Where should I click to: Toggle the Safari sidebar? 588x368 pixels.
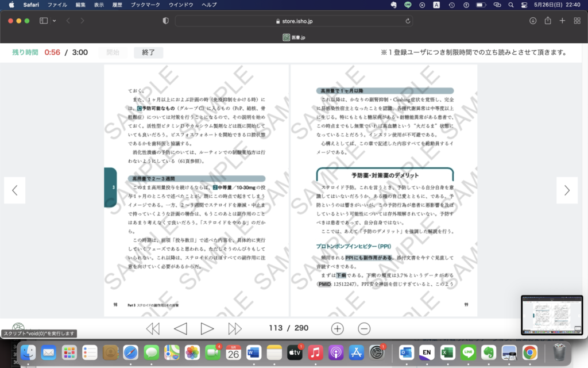point(44,21)
